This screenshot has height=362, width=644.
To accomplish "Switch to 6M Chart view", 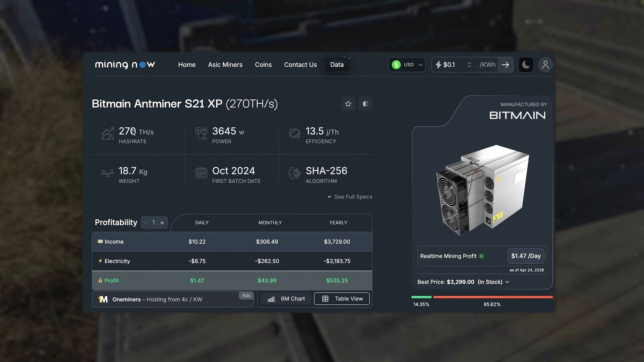I will pyautogui.click(x=287, y=299).
